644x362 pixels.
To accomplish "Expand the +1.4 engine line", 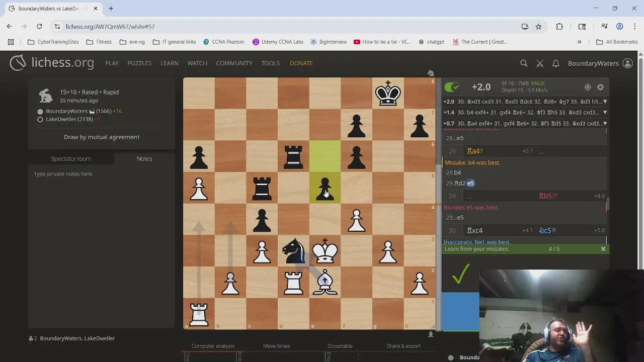I will (x=605, y=113).
